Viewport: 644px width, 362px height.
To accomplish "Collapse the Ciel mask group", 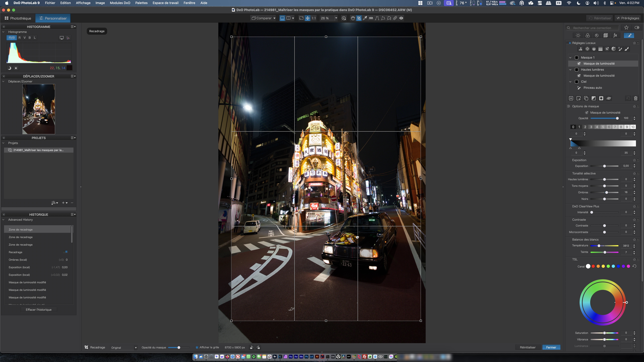I will pyautogui.click(x=570, y=82).
